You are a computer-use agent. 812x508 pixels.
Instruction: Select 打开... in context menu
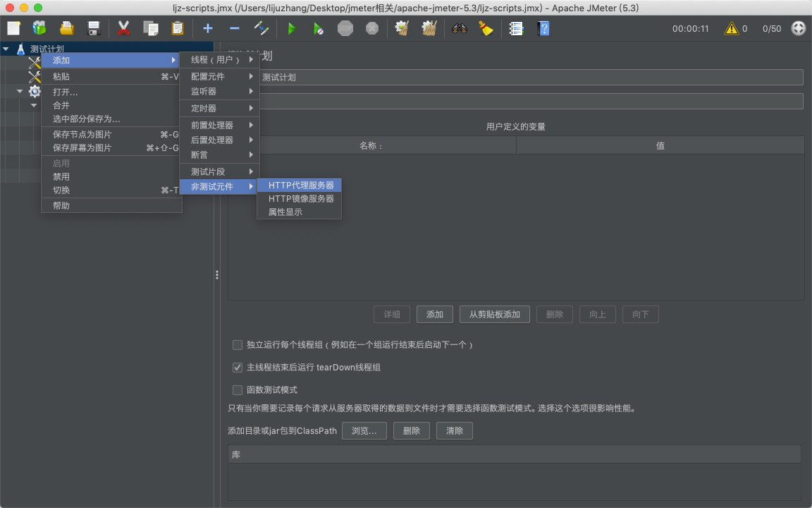[x=111, y=92]
